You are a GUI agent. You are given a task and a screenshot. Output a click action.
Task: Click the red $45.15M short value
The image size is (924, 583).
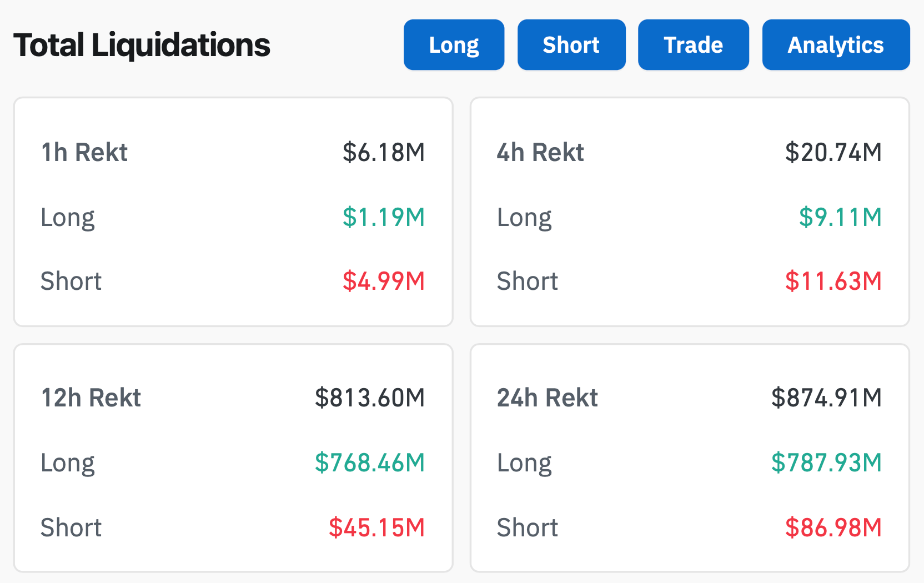click(376, 527)
